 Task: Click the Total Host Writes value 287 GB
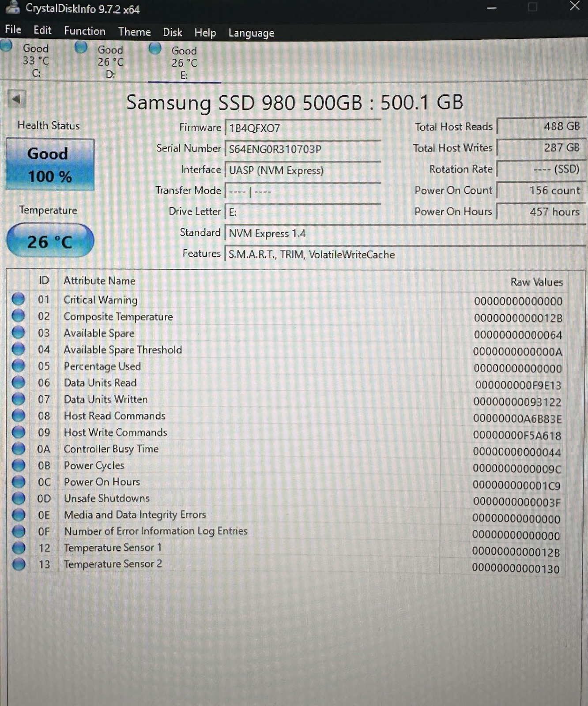541,147
